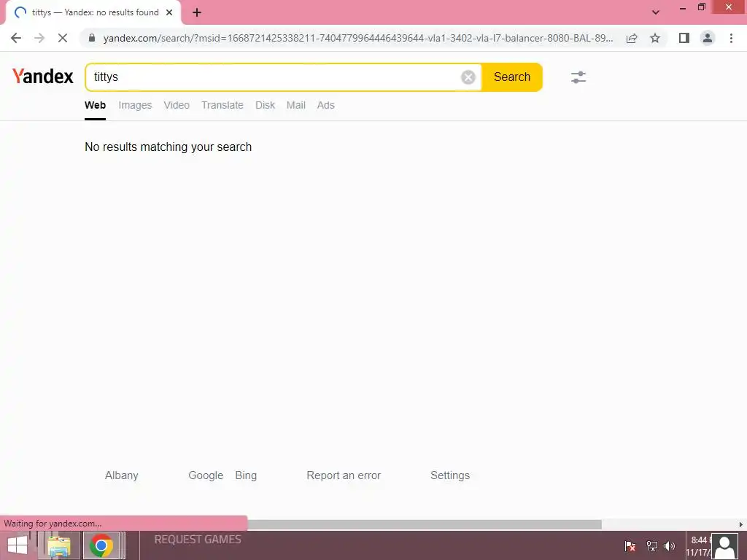View site info via the lock icon
The height and width of the screenshot is (560, 747).
pyautogui.click(x=92, y=38)
